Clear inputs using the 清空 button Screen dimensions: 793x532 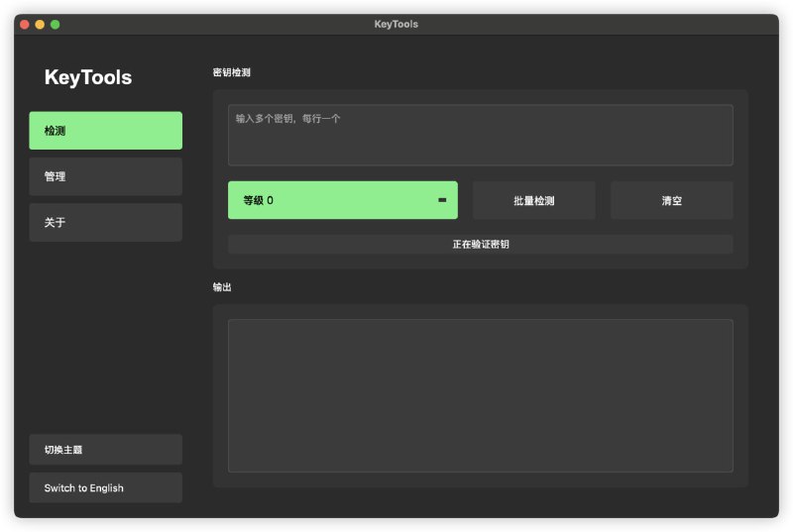[x=672, y=200]
